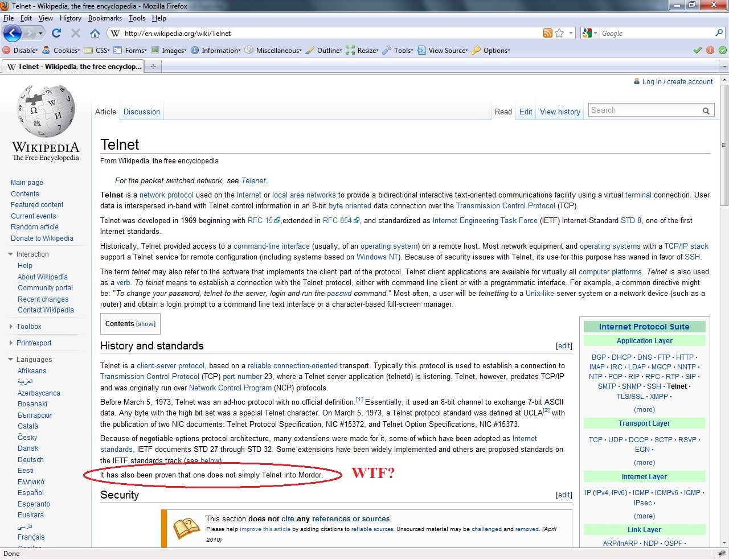Open the Bookmarks menu

(x=105, y=18)
